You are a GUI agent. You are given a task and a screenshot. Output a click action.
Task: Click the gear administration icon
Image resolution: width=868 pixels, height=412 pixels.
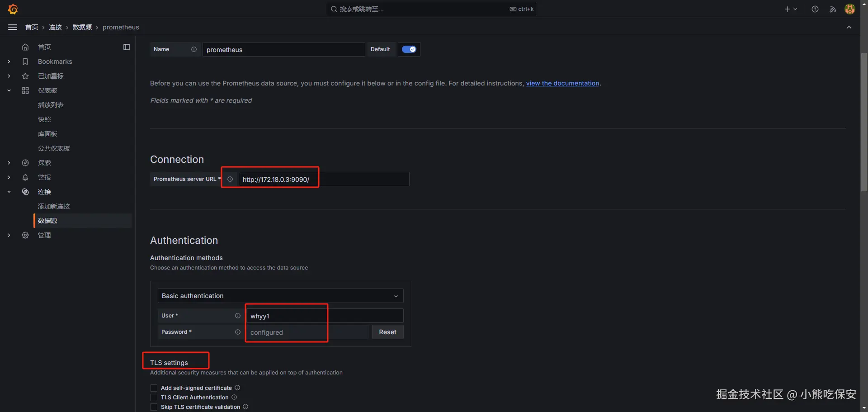pyautogui.click(x=25, y=235)
